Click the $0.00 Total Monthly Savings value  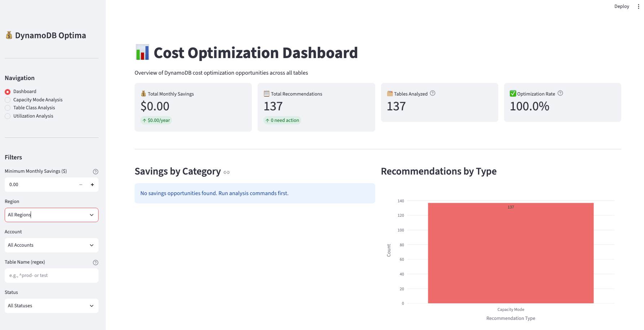tap(155, 106)
